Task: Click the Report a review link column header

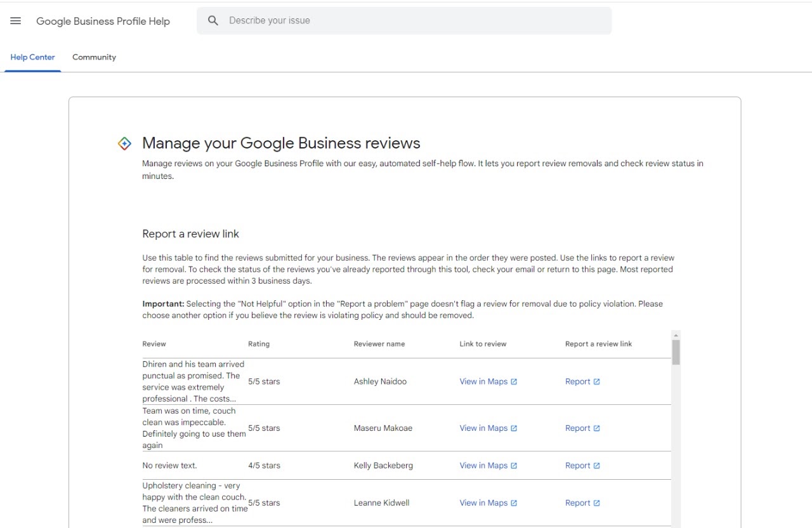Action: click(599, 344)
